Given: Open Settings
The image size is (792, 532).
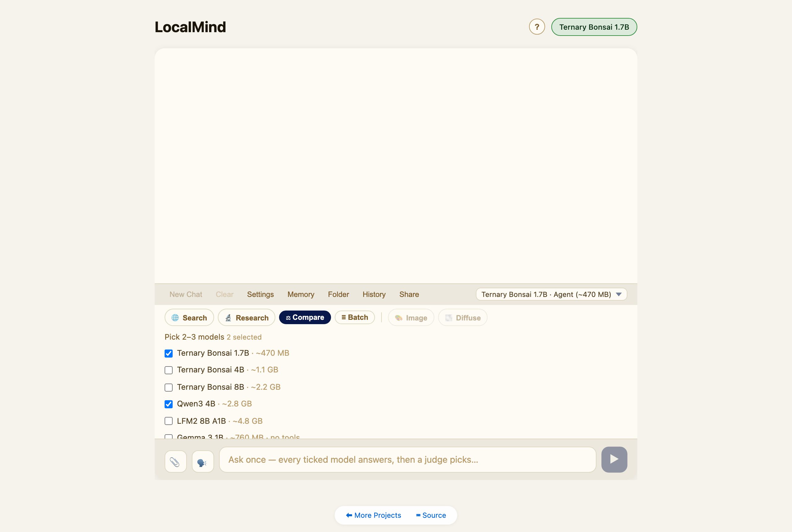Looking at the screenshot, I should [x=260, y=294].
